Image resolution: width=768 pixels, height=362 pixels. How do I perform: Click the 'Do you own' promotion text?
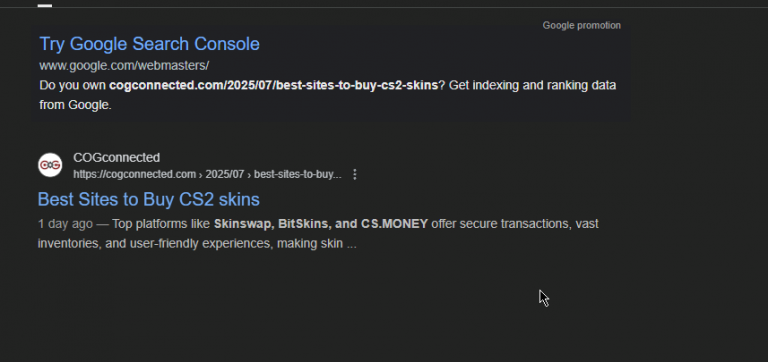(x=72, y=85)
